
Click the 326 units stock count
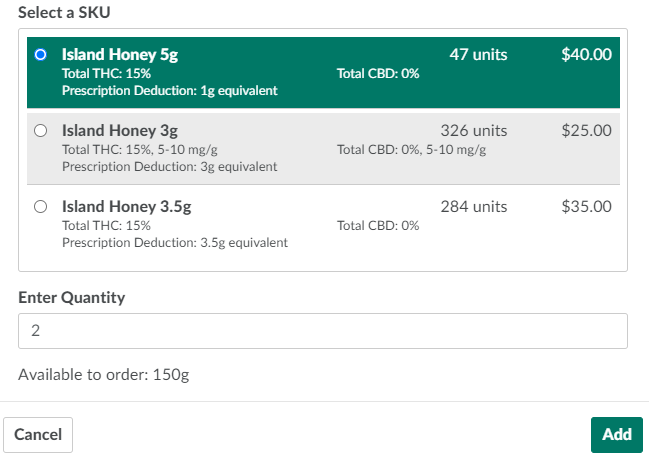coord(473,131)
